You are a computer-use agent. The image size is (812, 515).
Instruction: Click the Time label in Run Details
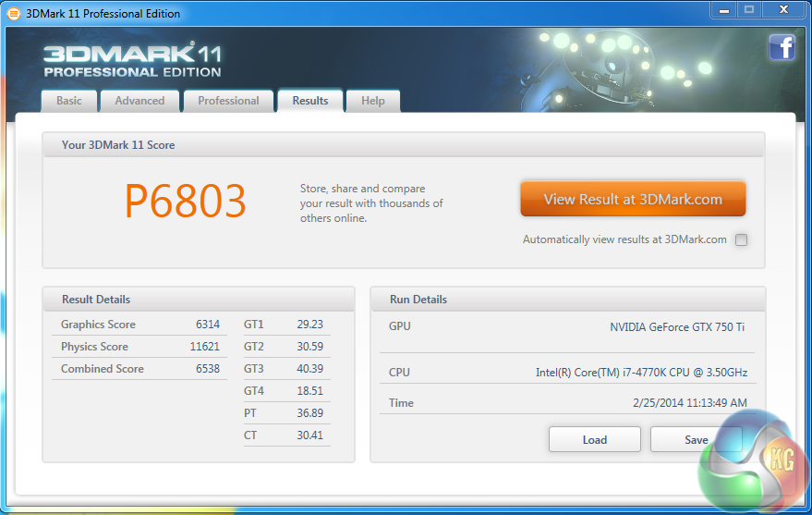coord(401,403)
